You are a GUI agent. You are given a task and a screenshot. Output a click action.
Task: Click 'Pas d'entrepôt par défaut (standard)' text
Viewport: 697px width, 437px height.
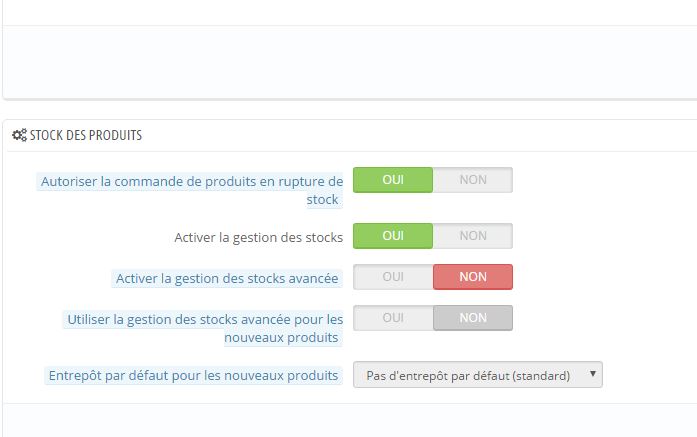click(x=468, y=376)
